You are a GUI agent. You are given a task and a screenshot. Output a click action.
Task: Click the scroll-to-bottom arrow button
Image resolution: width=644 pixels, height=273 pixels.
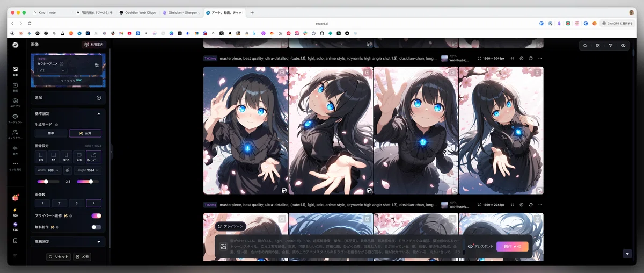pos(627,254)
